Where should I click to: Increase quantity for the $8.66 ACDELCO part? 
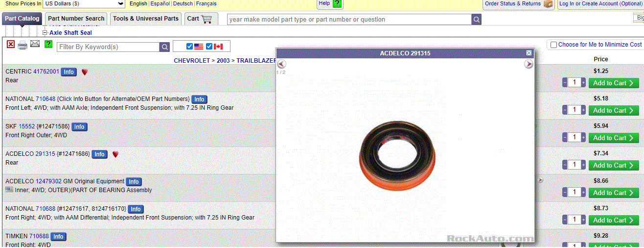click(x=583, y=193)
